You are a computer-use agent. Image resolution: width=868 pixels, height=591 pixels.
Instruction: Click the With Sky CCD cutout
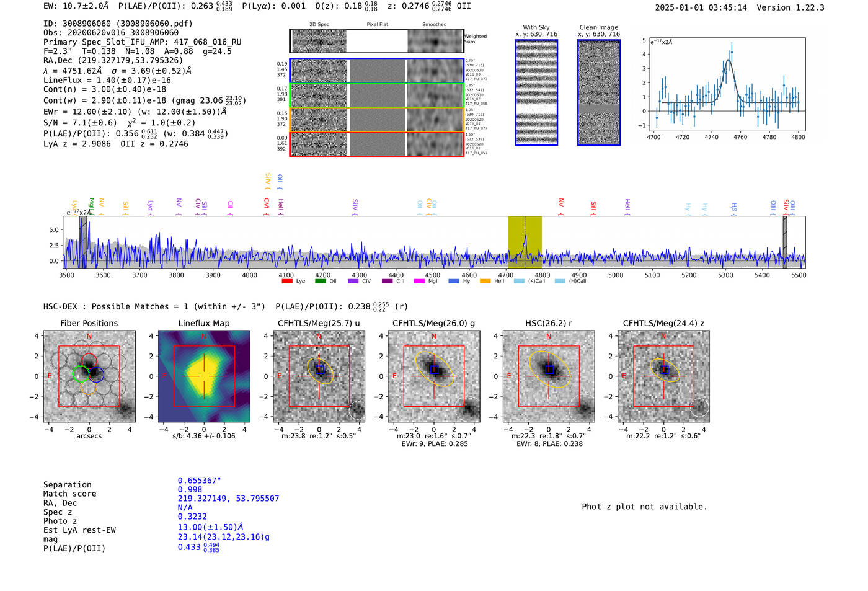pyautogui.click(x=536, y=92)
